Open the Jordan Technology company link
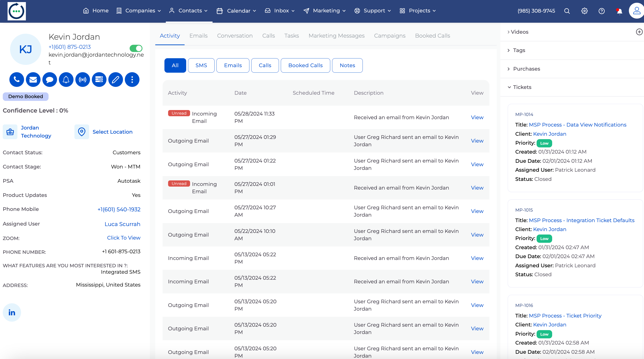 click(x=36, y=132)
